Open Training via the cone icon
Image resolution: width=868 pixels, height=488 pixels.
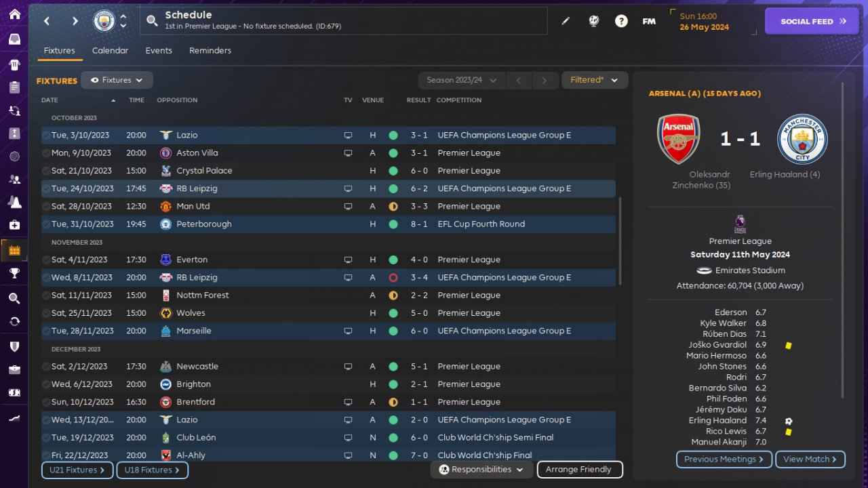point(14,202)
